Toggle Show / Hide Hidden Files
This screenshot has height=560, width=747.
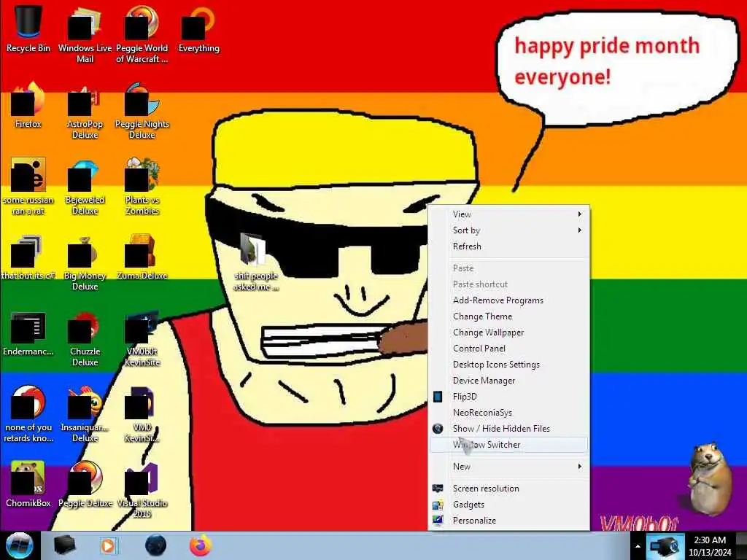point(509,429)
